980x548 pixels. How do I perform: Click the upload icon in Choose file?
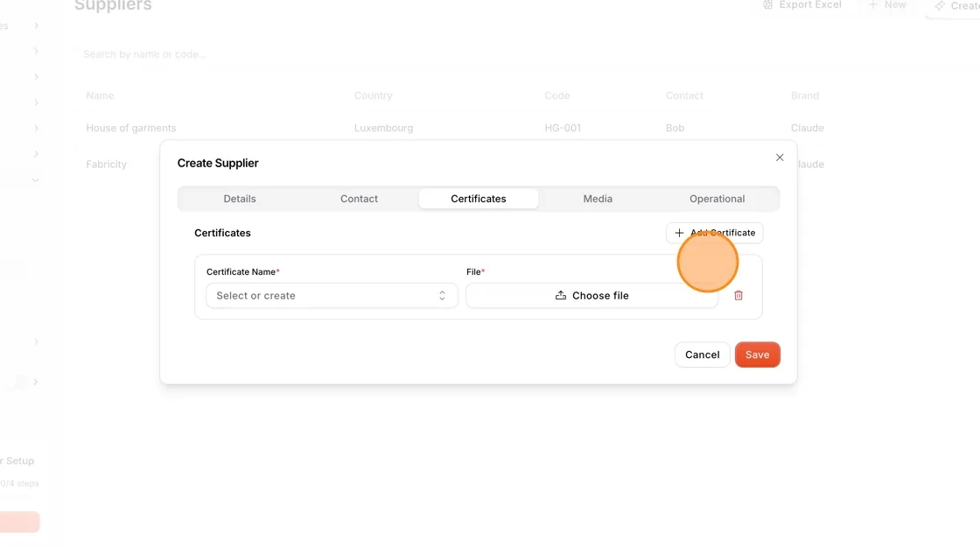click(x=561, y=295)
